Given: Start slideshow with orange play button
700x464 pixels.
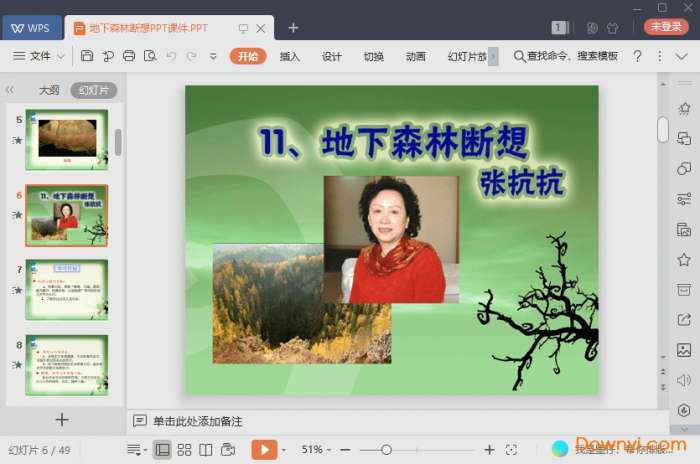Looking at the screenshot, I should (x=264, y=450).
